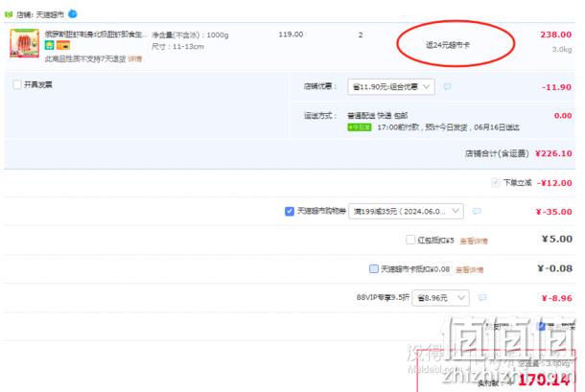
Task: Open the product title link
Action: pyautogui.click(x=96, y=35)
